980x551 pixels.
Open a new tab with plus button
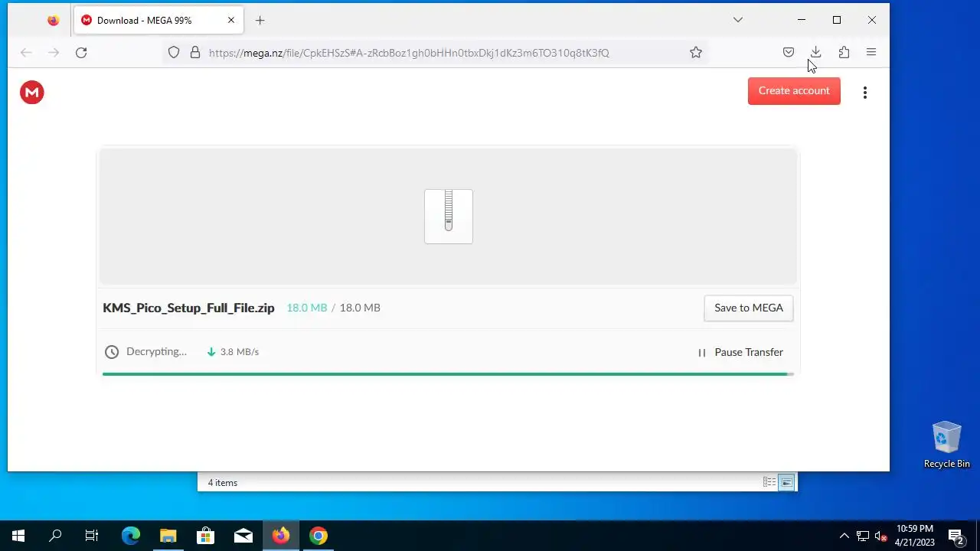coord(260,21)
